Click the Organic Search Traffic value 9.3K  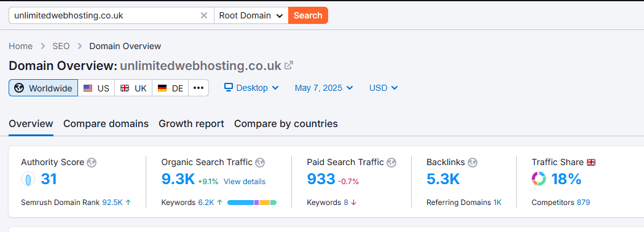pyautogui.click(x=178, y=179)
